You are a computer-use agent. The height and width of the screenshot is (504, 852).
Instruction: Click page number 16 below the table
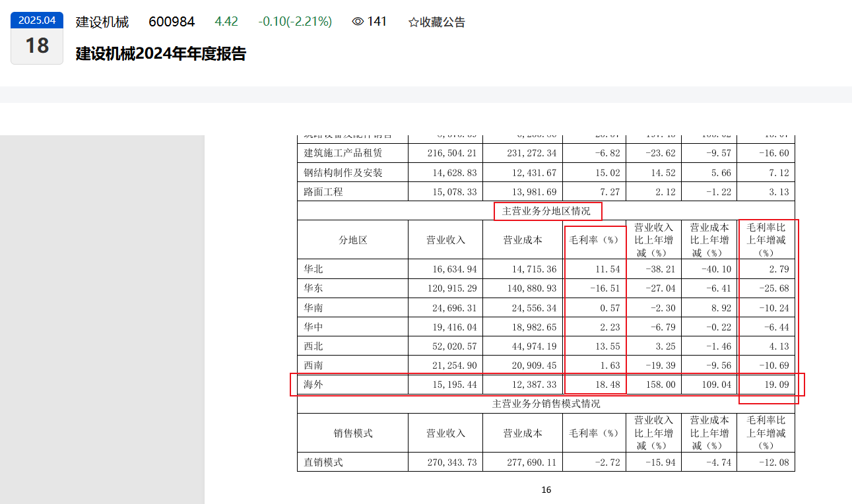pos(546,489)
